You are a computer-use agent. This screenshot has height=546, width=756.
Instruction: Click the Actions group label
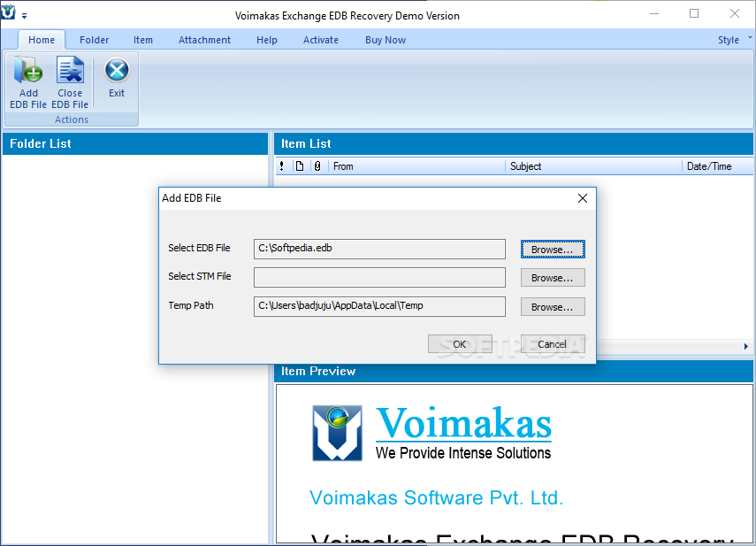[x=72, y=119]
